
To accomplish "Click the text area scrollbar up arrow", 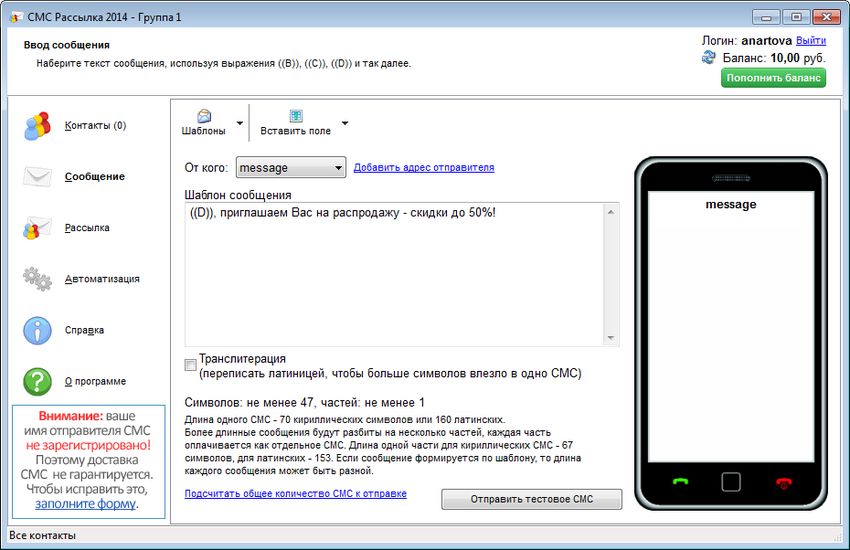I will pyautogui.click(x=611, y=212).
